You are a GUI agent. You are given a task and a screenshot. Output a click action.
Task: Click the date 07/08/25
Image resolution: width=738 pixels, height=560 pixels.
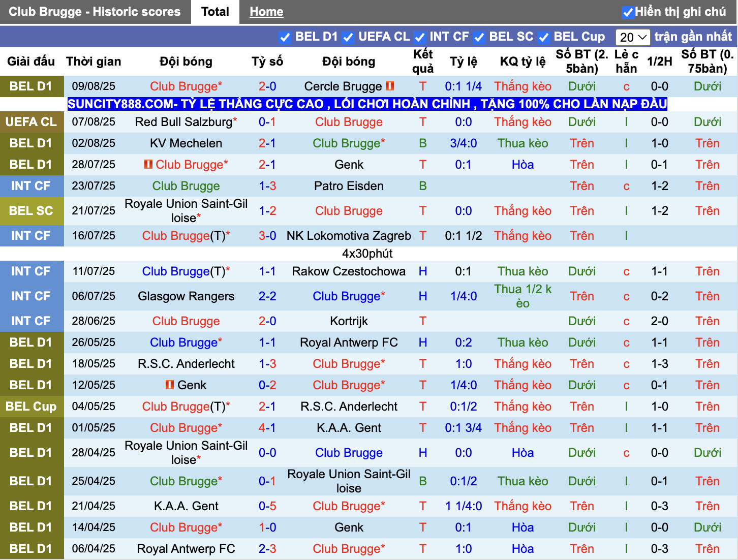[94, 122]
